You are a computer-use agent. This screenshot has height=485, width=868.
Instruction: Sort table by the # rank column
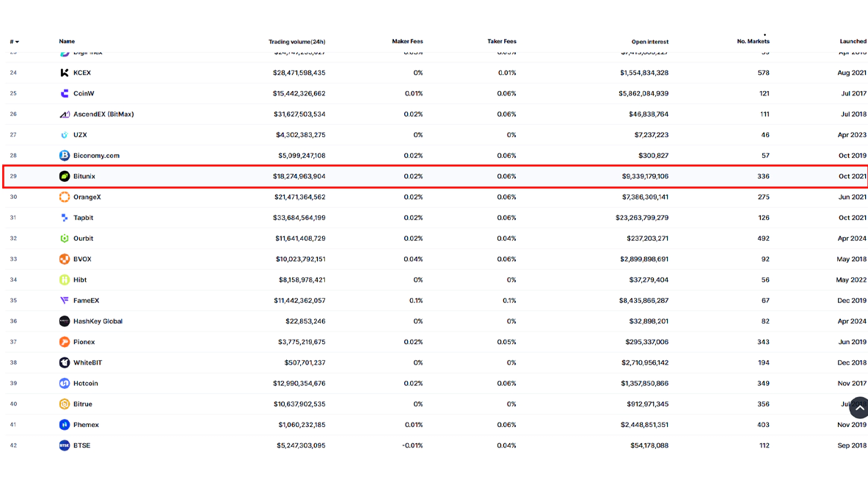point(14,42)
